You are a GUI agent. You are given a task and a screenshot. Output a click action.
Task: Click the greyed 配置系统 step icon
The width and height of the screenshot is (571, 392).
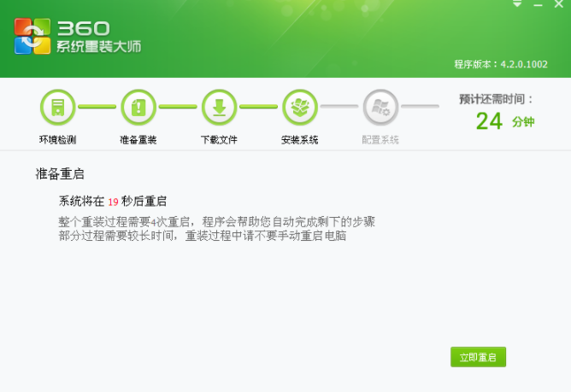click(380, 108)
